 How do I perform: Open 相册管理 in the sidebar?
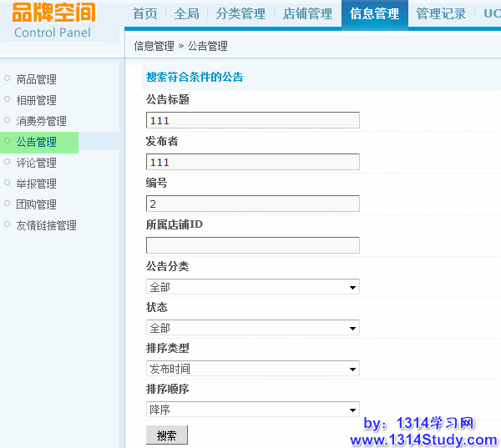click(37, 100)
